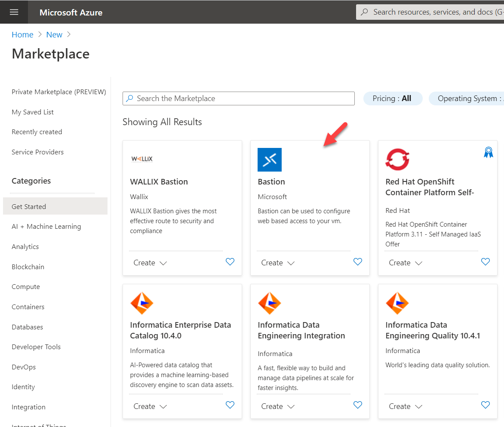This screenshot has width=504, height=427.
Task: Select the DevOps category
Action: (24, 367)
